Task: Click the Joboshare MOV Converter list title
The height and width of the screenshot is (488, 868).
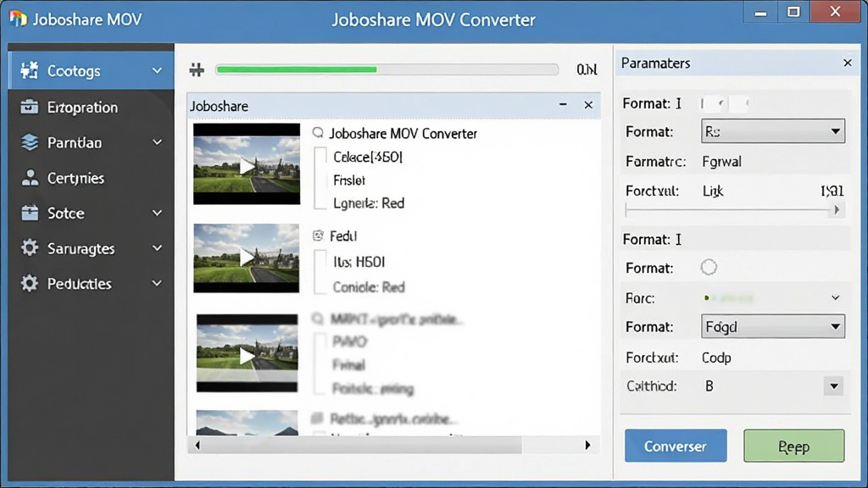Action: 403,133
